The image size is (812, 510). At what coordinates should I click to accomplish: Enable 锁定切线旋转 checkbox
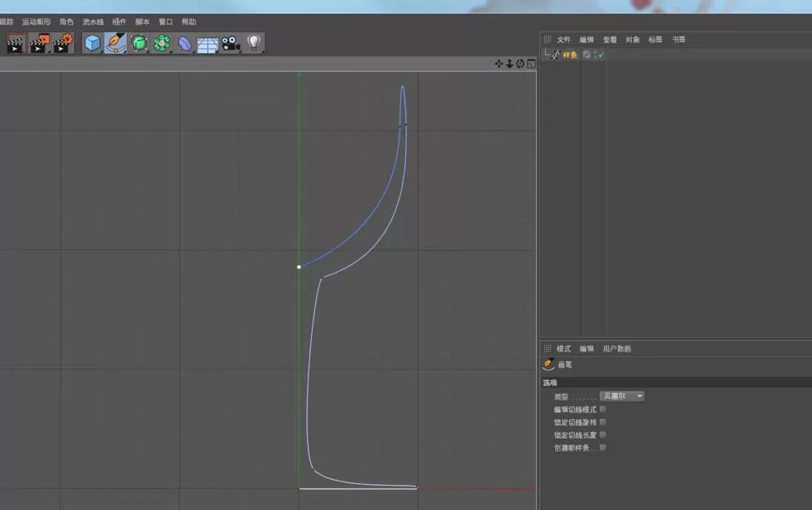[603, 422]
